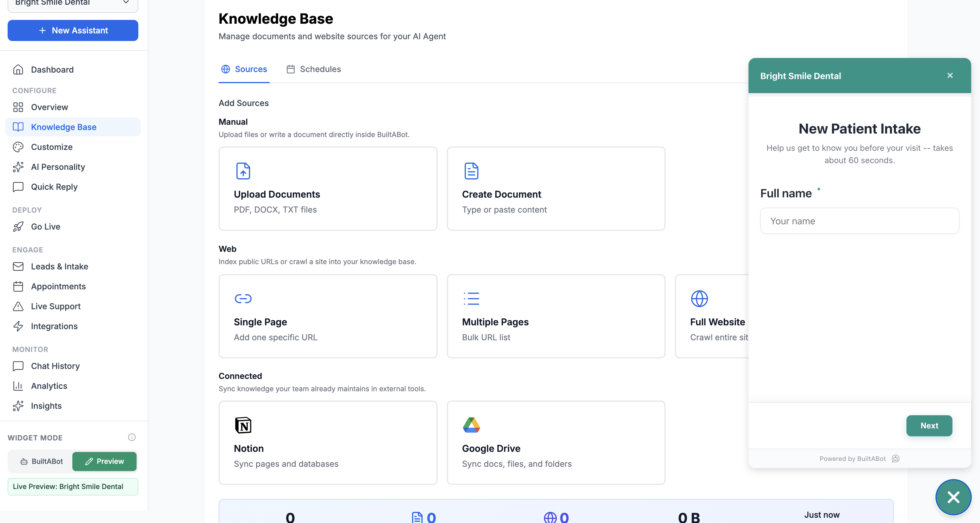This screenshot has width=980, height=523.
Task: Open the Integrations lightning icon
Action: 18,326
